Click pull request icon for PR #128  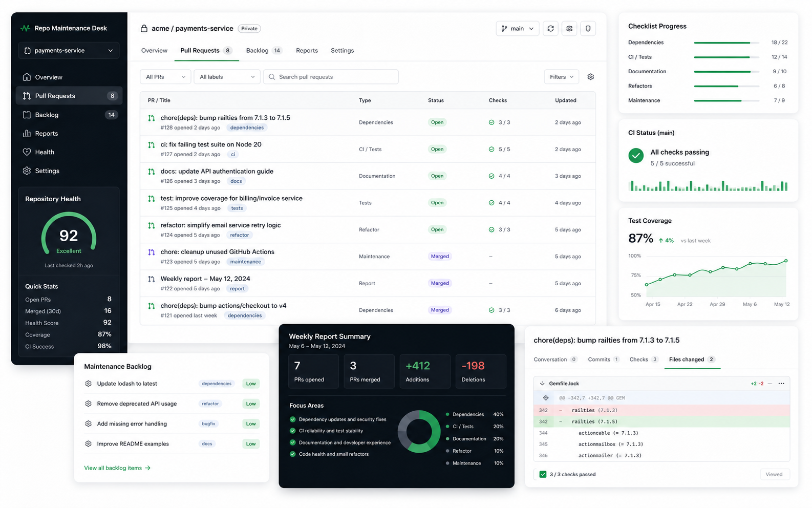click(152, 118)
